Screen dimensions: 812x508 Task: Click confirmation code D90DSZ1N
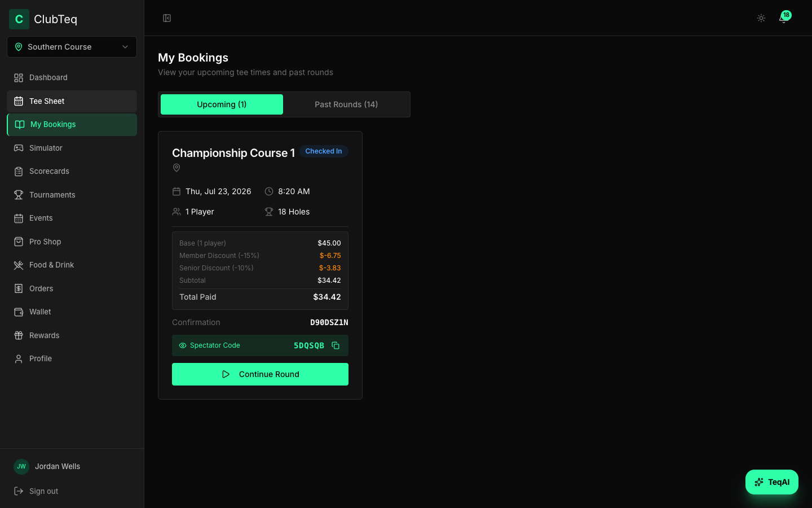pos(329,322)
